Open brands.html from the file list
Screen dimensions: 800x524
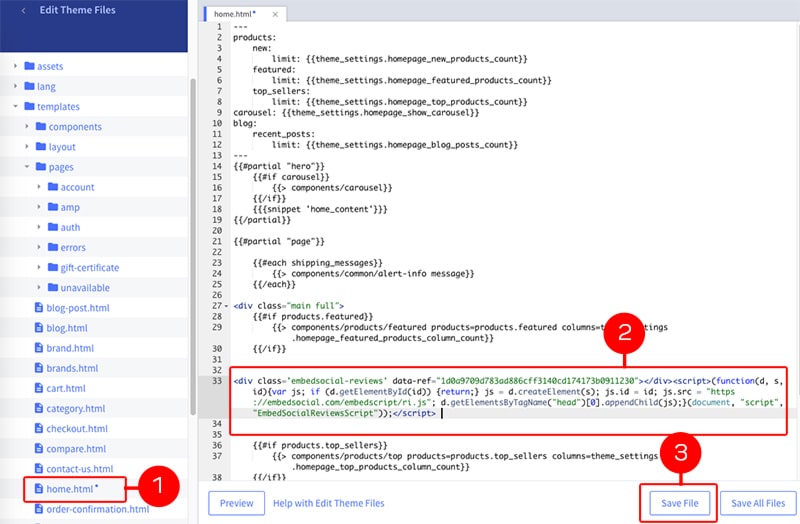click(x=70, y=368)
